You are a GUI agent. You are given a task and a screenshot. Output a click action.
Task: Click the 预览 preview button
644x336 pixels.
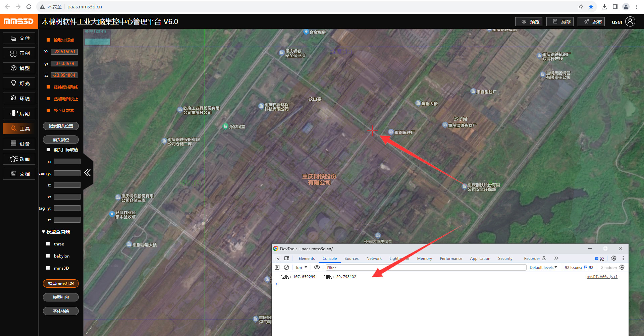529,22
